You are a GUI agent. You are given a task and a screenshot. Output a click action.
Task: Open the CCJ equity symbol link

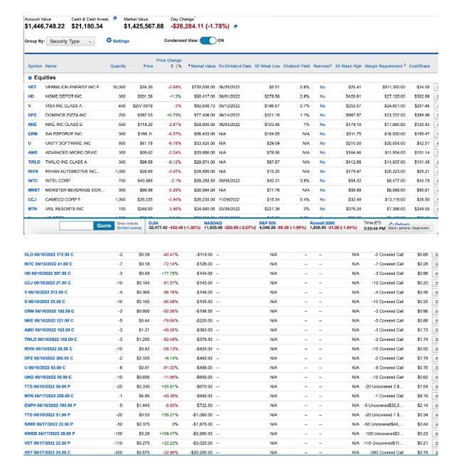32,199
